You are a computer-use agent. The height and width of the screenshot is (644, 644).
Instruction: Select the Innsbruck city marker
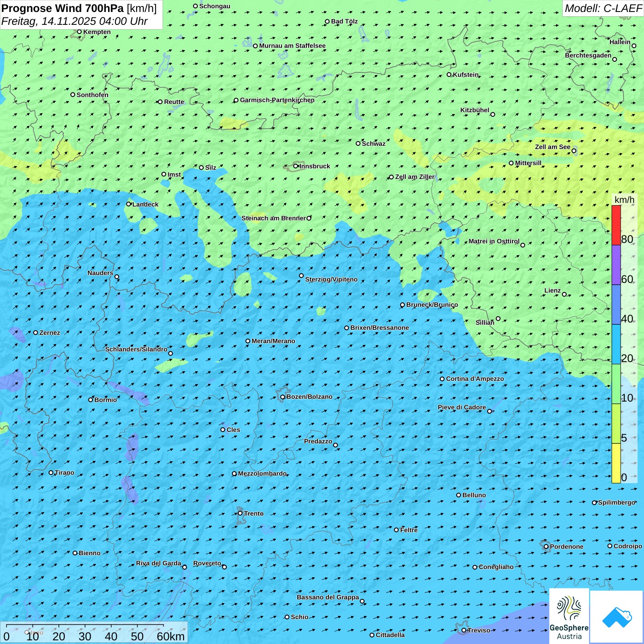[x=296, y=166]
